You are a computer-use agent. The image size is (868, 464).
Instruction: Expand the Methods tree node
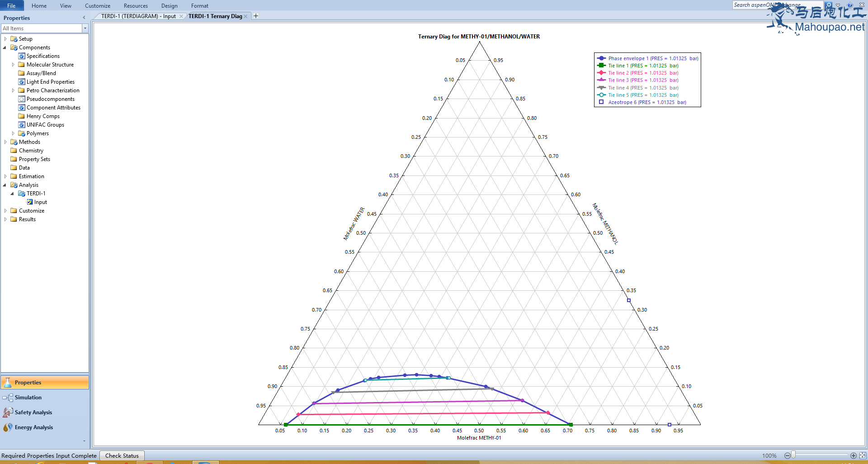(5, 142)
